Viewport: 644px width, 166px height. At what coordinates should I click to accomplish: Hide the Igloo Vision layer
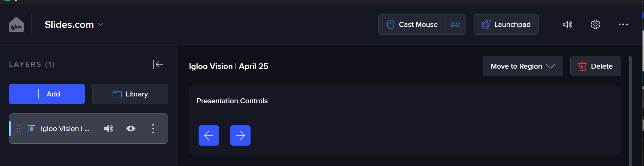pyautogui.click(x=131, y=129)
